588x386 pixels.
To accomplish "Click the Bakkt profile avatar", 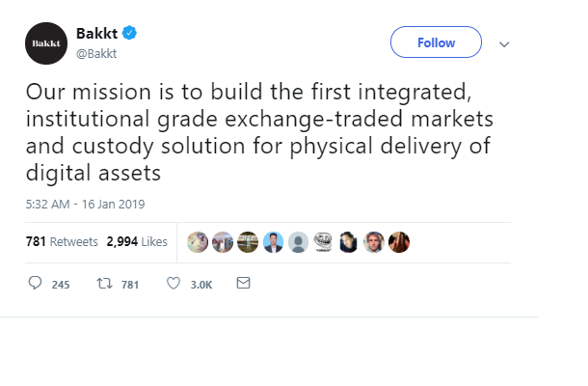I will [x=46, y=44].
